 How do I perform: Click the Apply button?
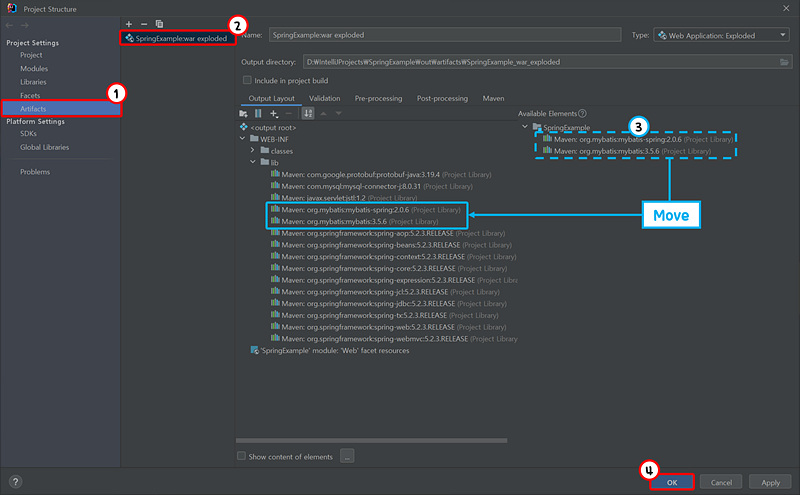coord(770,482)
